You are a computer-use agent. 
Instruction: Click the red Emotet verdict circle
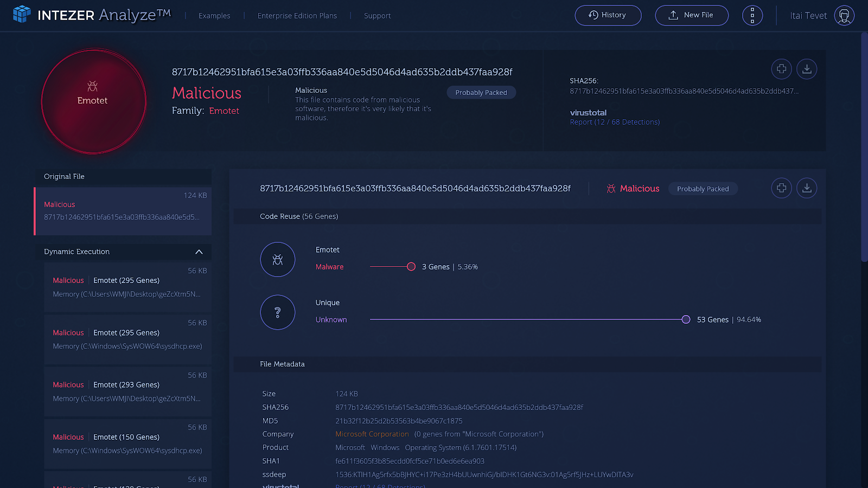pos(93,101)
